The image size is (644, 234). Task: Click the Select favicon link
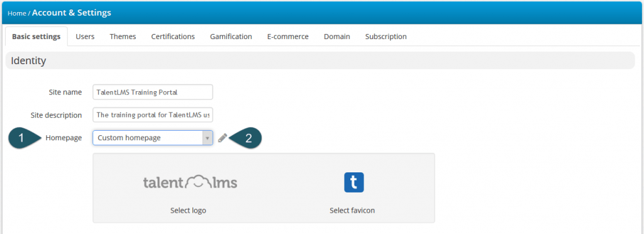click(352, 211)
